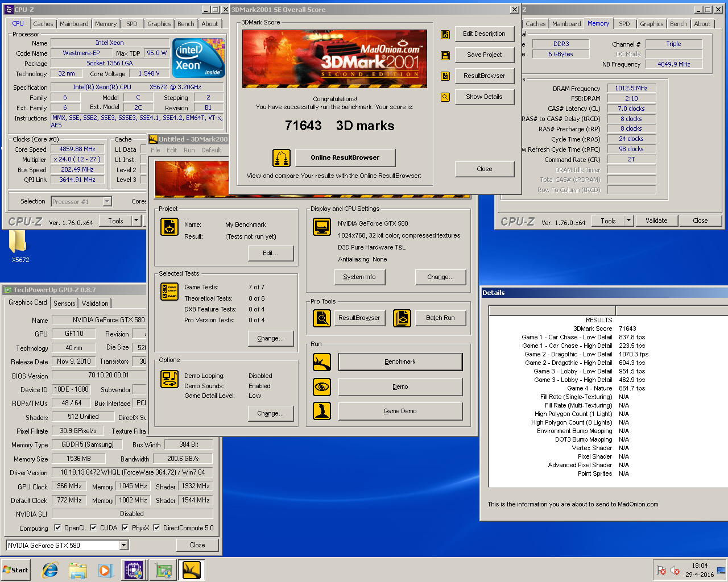The width and height of the screenshot is (728, 582).
Task: Switch to Bench tab in left CPU-Z
Action: 185,24
